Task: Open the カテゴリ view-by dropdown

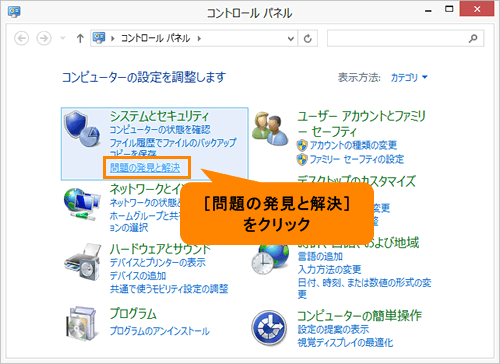Action: coord(409,78)
